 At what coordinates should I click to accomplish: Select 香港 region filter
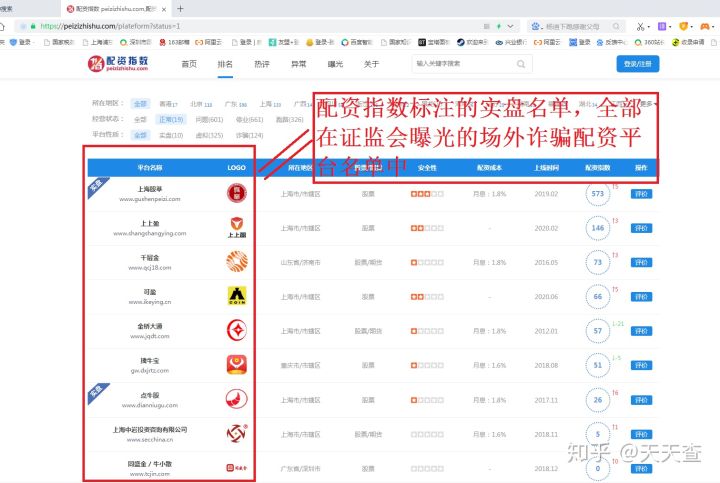tap(168, 104)
